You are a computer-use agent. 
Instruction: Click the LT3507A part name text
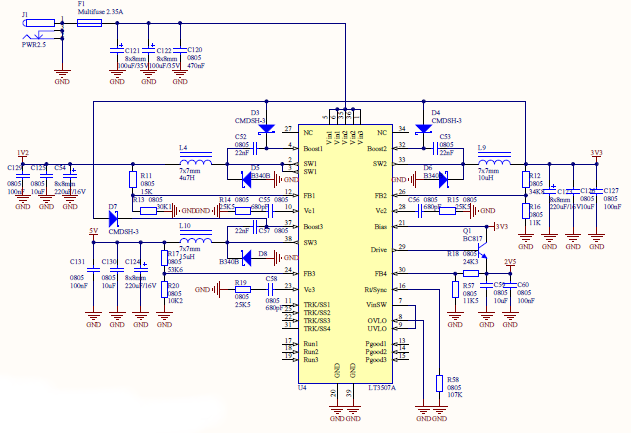point(382,388)
